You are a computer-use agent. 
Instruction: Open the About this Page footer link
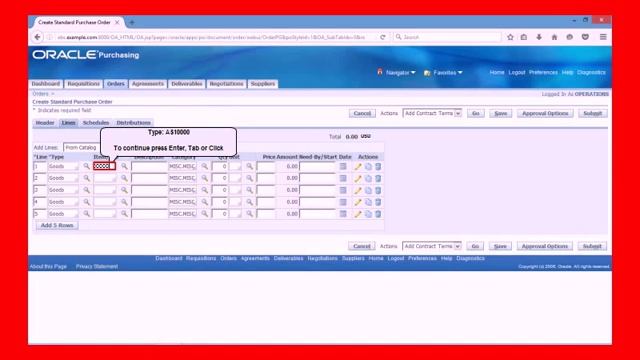(x=48, y=267)
